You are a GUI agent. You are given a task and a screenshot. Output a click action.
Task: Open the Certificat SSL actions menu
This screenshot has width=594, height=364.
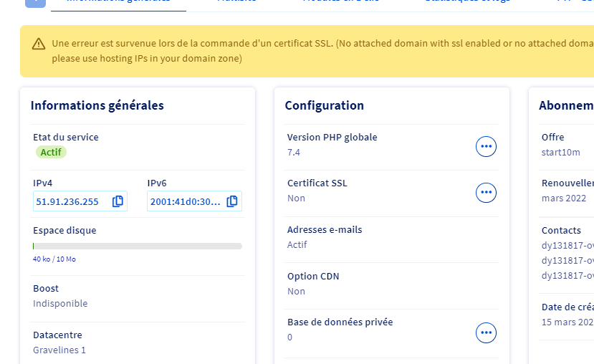[x=487, y=192]
